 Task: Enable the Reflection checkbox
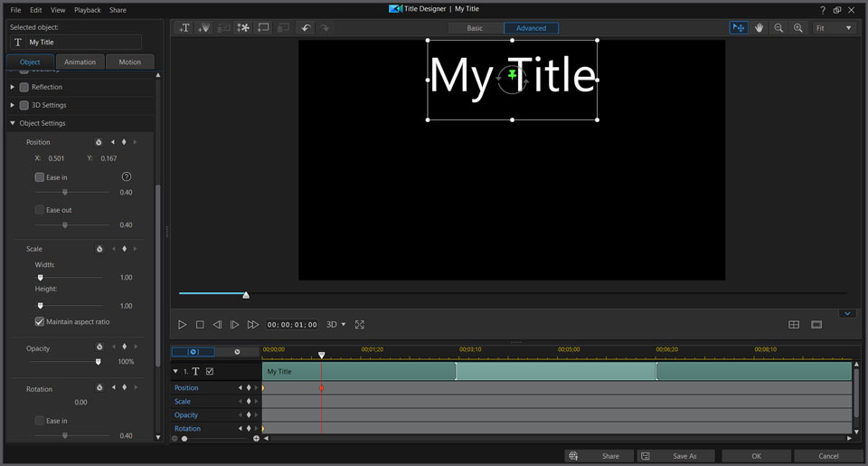tap(24, 87)
